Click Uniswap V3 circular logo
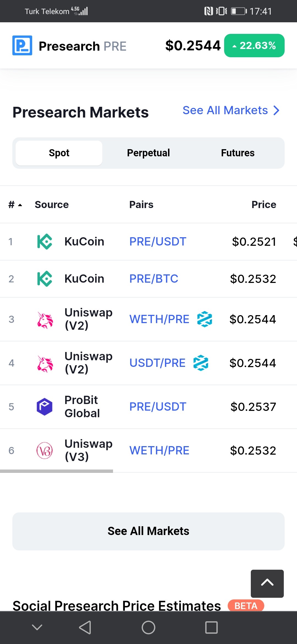This screenshot has height=644, width=297. pyautogui.click(x=45, y=451)
